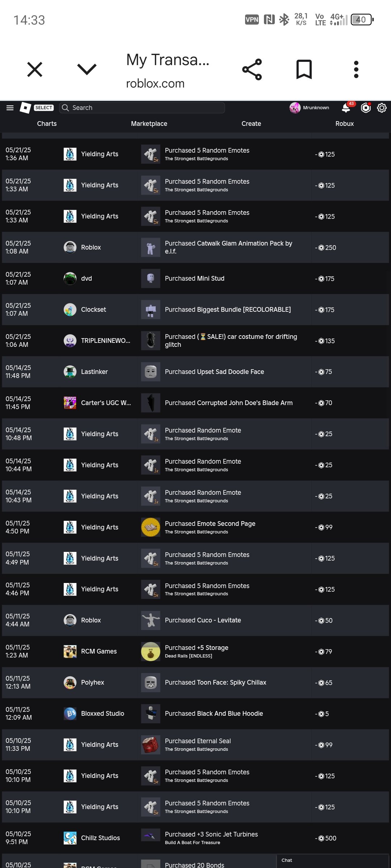The image size is (391, 868).
Task: Open the settings gear icon
Action: (x=382, y=108)
